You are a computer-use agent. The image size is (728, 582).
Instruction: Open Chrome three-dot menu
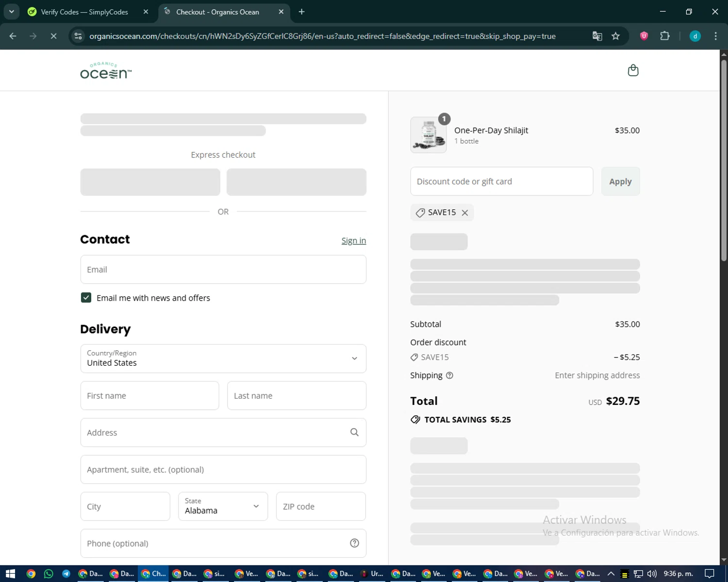coord(715,36)
